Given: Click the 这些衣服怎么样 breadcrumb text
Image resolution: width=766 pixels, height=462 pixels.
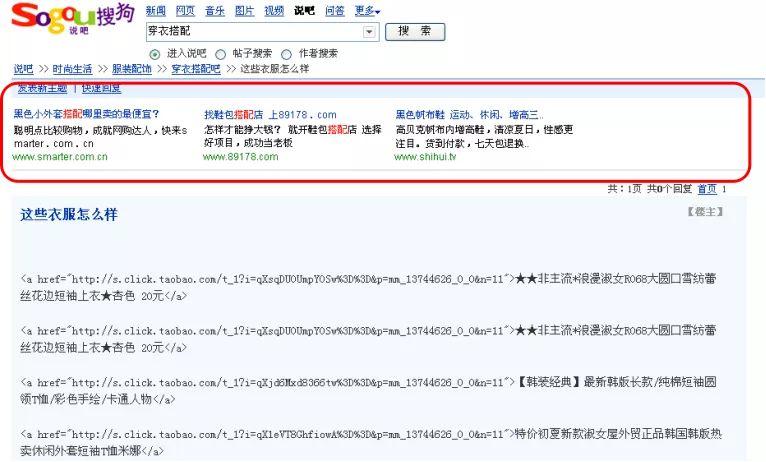Looking at the screenshot, I should click(275, 69).
